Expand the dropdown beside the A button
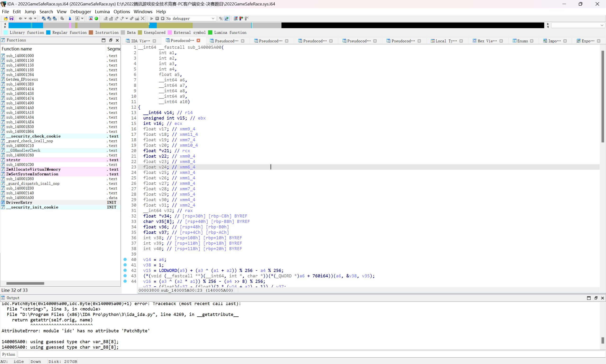Image resolution: width=606 pixels, height=364 pixels. pos(82,18)
